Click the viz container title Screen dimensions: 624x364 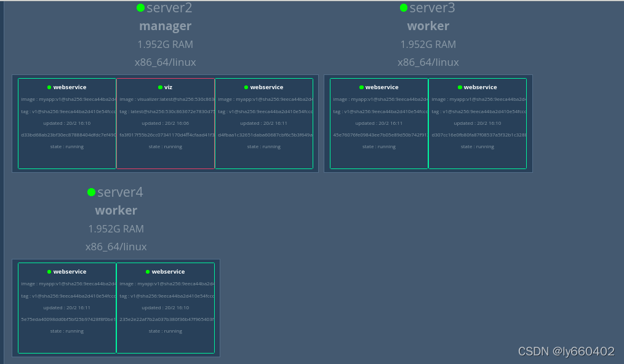pyautogui.click(x=169, y=87)
